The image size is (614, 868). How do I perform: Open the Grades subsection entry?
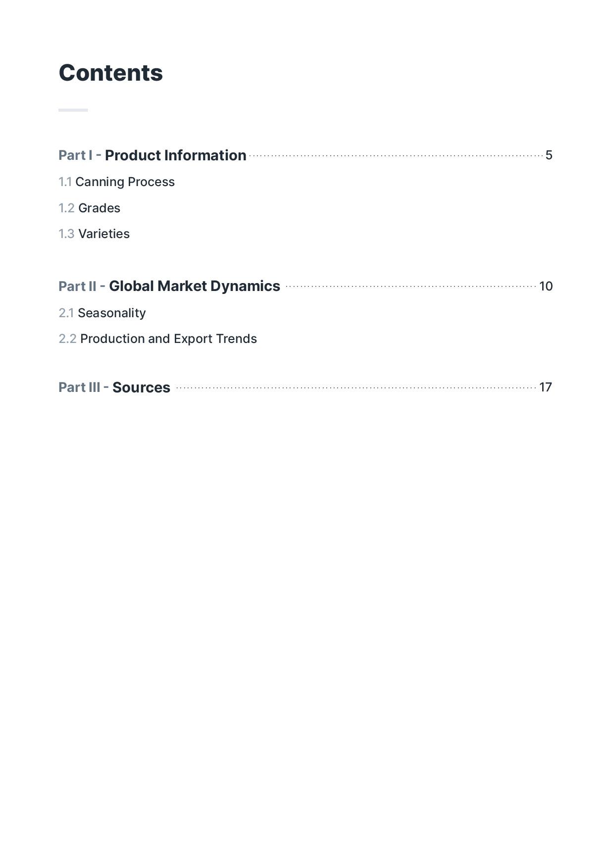point(99,208)
